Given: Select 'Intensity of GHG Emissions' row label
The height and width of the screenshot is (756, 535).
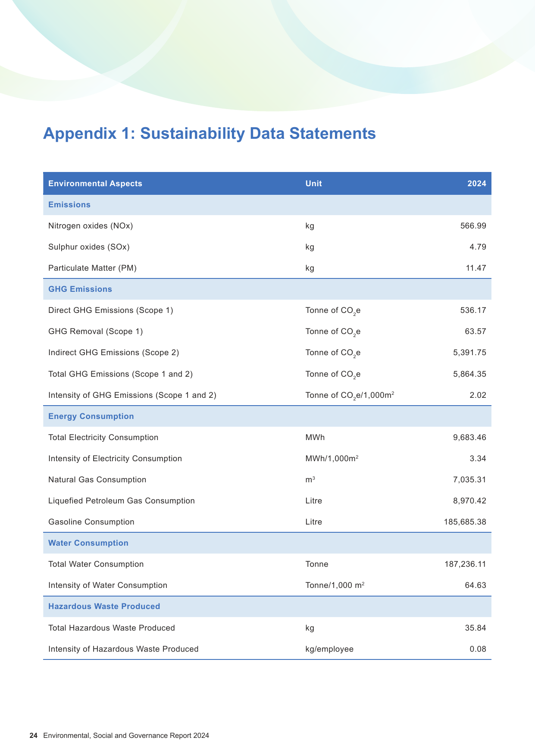Looking at the screenshot, I should click(x=132, y=395).
